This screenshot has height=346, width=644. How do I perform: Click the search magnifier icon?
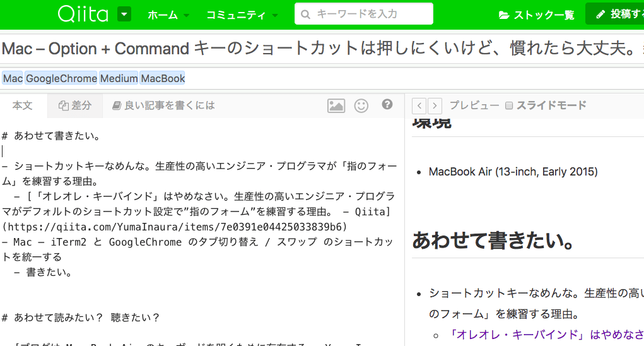(305, 15)
